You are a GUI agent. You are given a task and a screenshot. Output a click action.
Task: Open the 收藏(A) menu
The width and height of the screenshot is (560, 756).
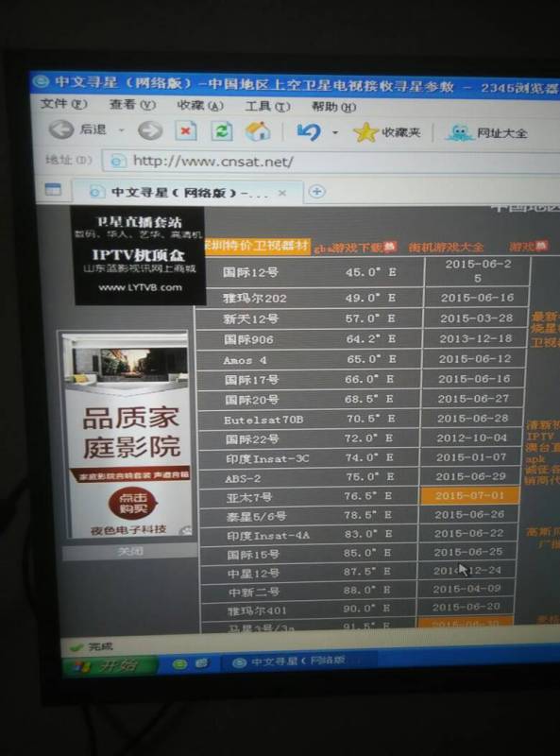point(200,105)
